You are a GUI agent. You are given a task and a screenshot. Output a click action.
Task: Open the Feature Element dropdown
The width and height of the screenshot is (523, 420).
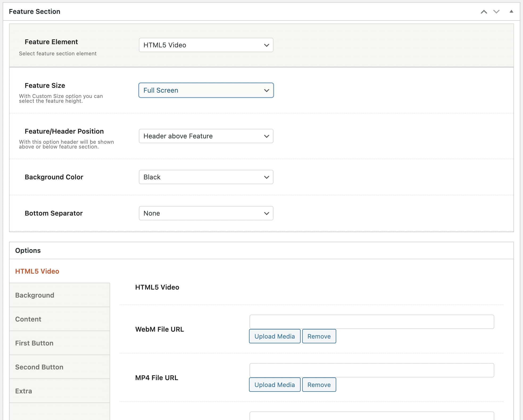[206, 45]
